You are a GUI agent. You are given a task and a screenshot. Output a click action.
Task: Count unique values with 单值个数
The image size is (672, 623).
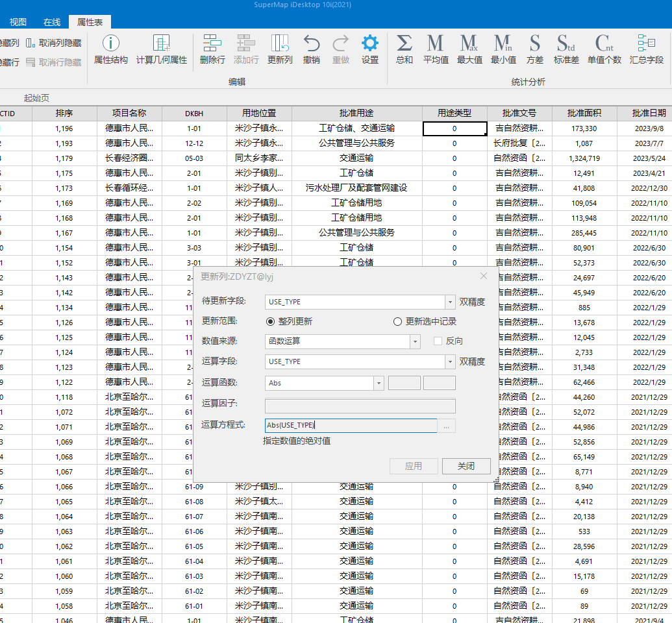[x=604, y=49]
